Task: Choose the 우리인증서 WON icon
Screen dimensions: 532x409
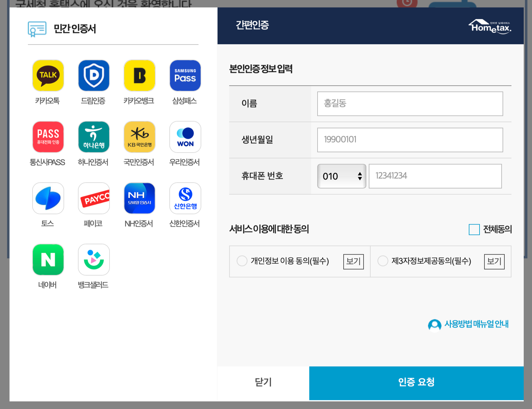Action: pos(185,137)
